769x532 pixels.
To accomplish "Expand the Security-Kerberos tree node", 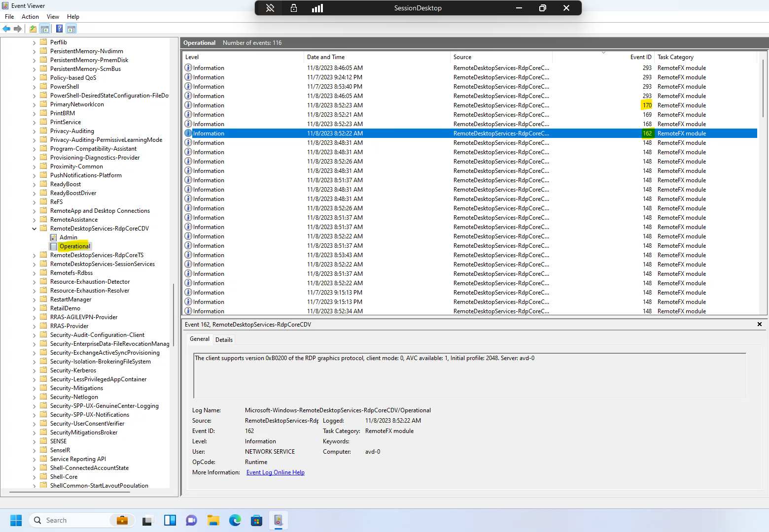I will [34, 370].
